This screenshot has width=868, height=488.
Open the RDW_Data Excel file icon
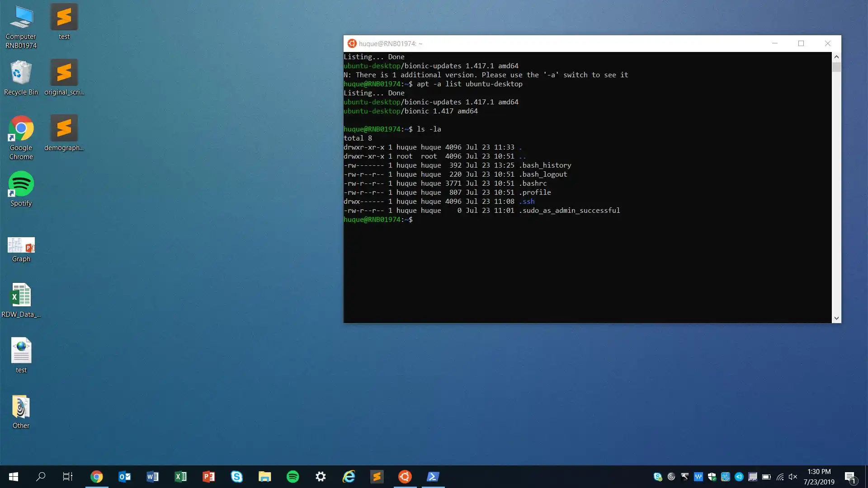[x=21, y=300]
